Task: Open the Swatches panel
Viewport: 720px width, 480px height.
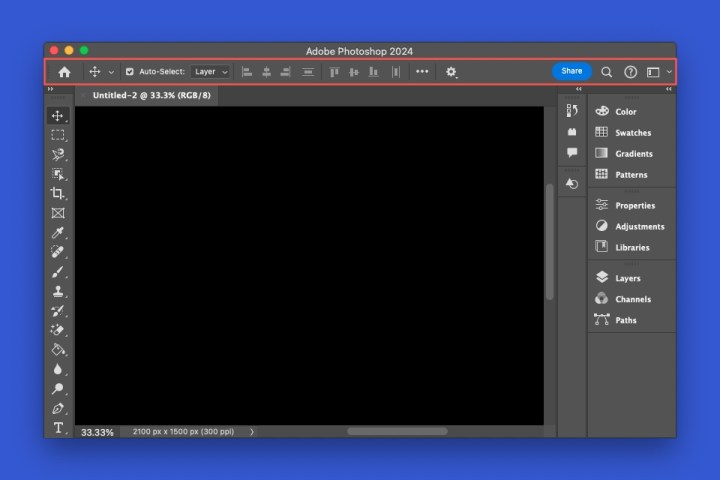Action: (631, 133)
